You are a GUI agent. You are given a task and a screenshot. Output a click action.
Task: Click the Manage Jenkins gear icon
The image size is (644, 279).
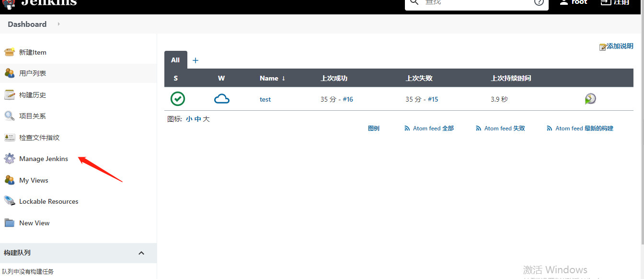(x=10, y=159)
